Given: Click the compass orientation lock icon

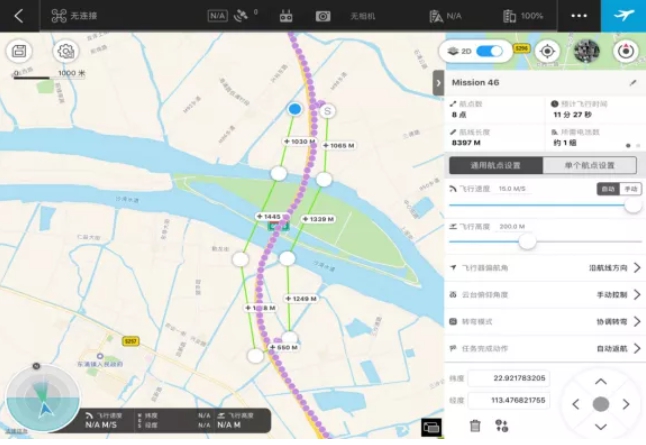Looking at the screenshot, I should pyautogui.click(x=625, y=51).
